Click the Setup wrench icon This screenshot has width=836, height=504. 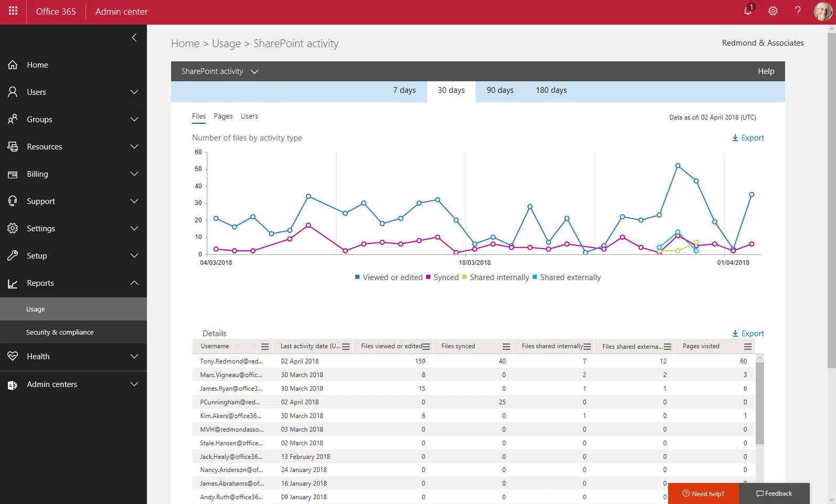coord(13,255)
